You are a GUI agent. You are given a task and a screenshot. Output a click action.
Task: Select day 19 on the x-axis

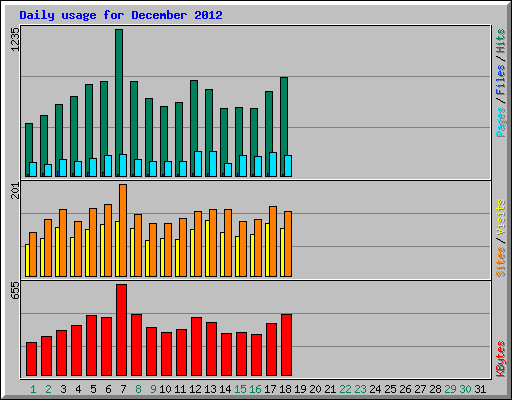pos(300,389)
